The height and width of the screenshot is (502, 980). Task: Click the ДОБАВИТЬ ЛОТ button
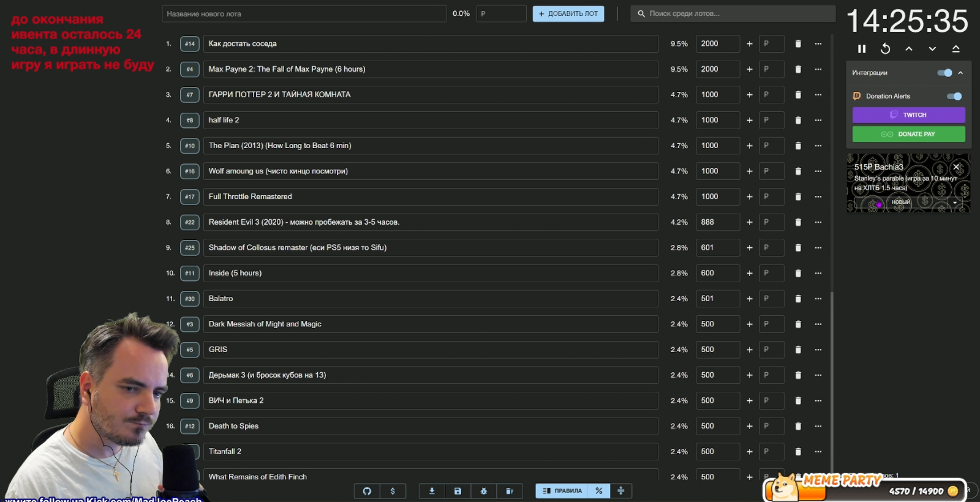click(568, 13)
